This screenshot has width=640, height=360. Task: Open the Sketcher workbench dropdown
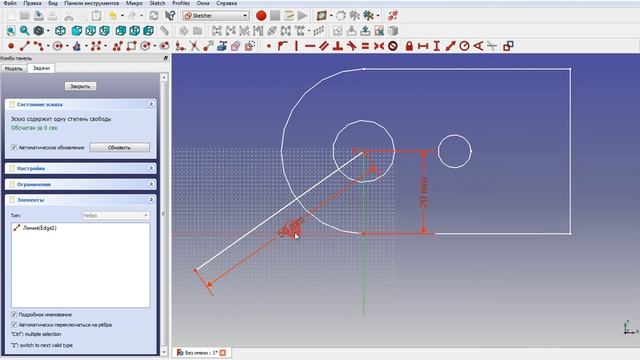click(216, 16)
